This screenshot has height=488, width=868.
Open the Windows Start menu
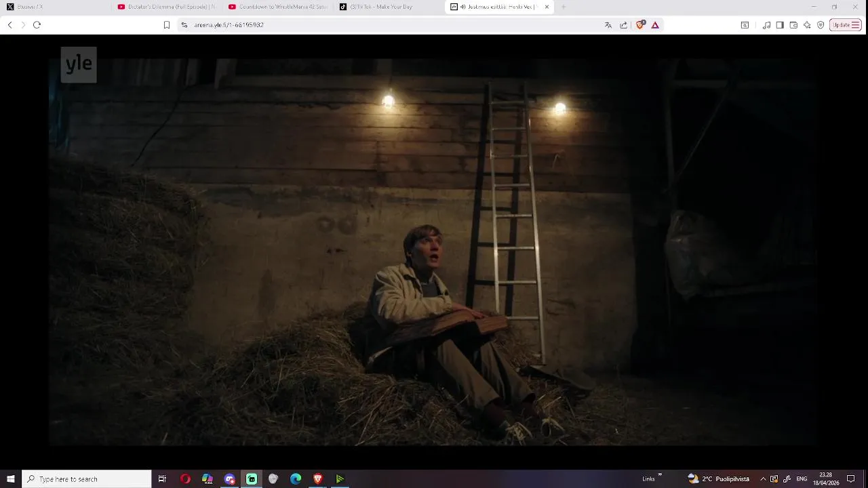tap(10, 479)
